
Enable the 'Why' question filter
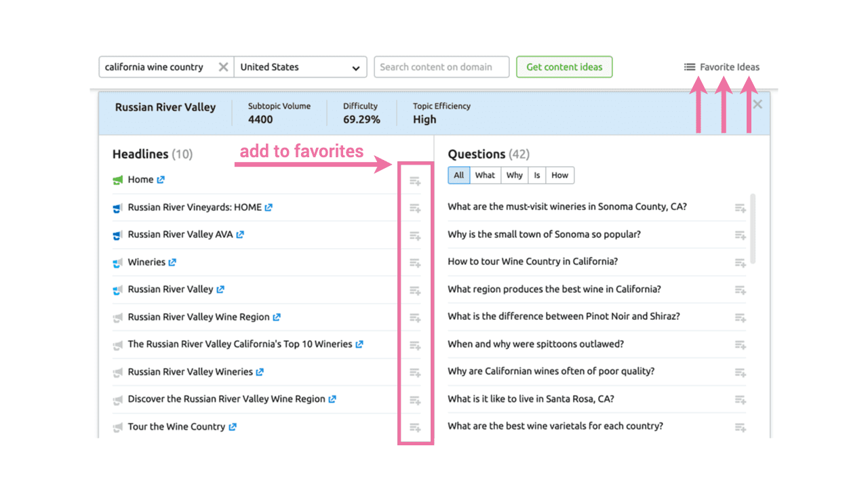[514, 175]
